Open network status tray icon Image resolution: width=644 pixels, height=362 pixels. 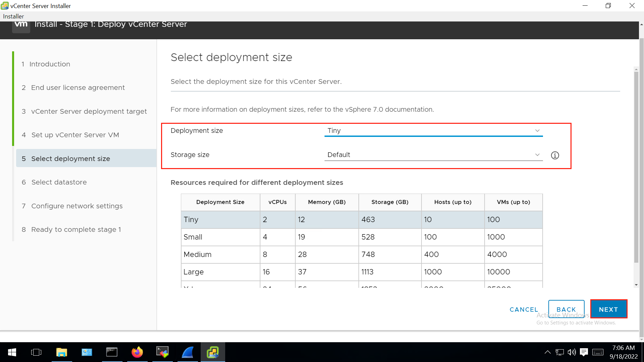pyautogui.click(x=559, y=352)
